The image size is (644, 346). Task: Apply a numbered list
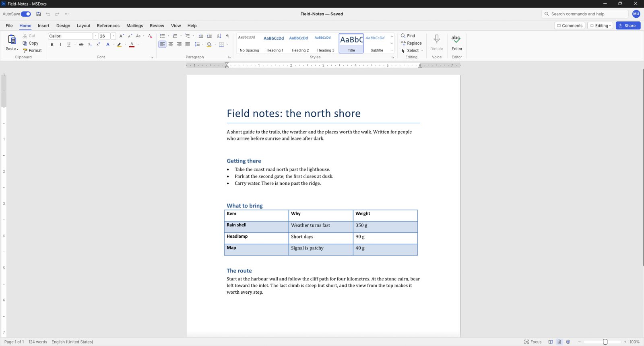(175, 36)
